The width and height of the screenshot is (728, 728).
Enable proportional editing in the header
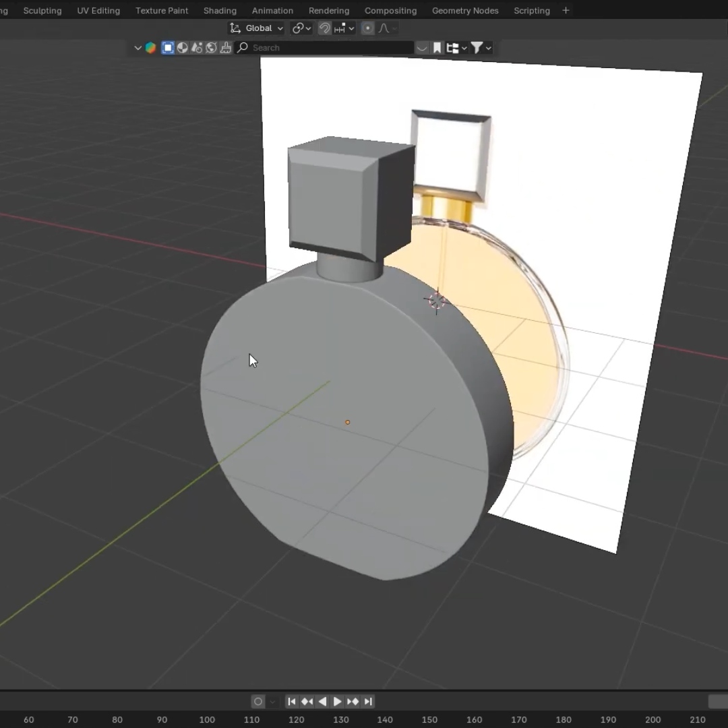point(368,28)
